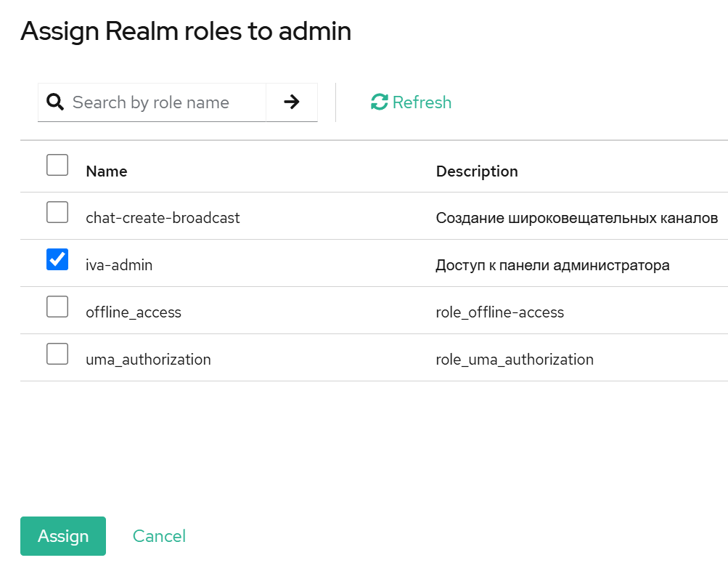Check the chat-create-broadcast role checkbox
728x563 pixels.
tap(57, 212)
